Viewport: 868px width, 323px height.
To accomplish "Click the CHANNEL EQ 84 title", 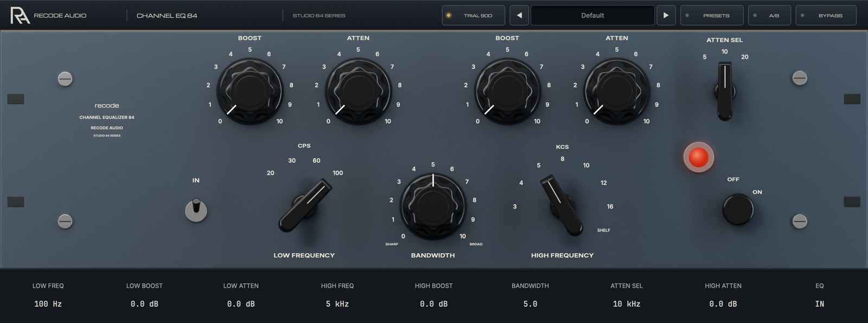I will (x=167, y=16).
